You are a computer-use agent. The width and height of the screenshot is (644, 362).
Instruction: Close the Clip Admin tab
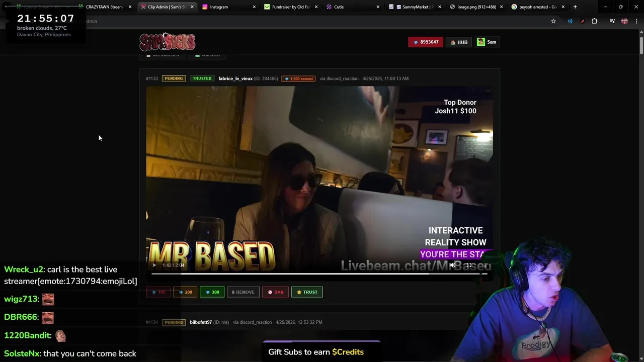coord(192,7)
